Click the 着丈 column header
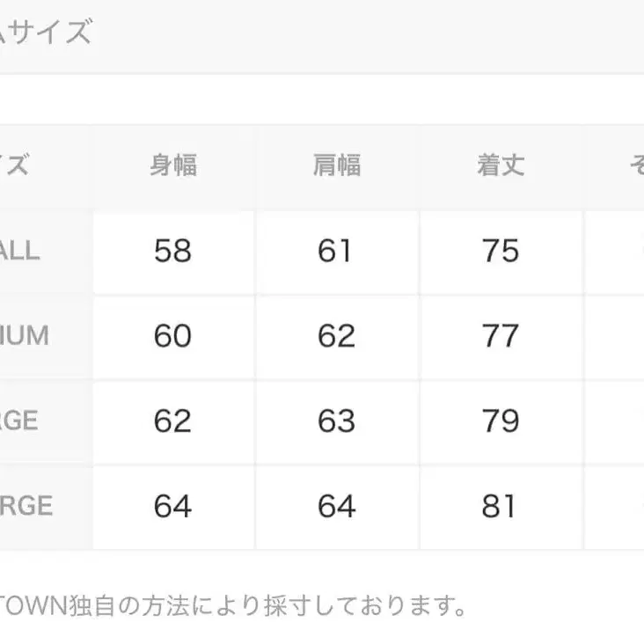 [x=501, y=165]
